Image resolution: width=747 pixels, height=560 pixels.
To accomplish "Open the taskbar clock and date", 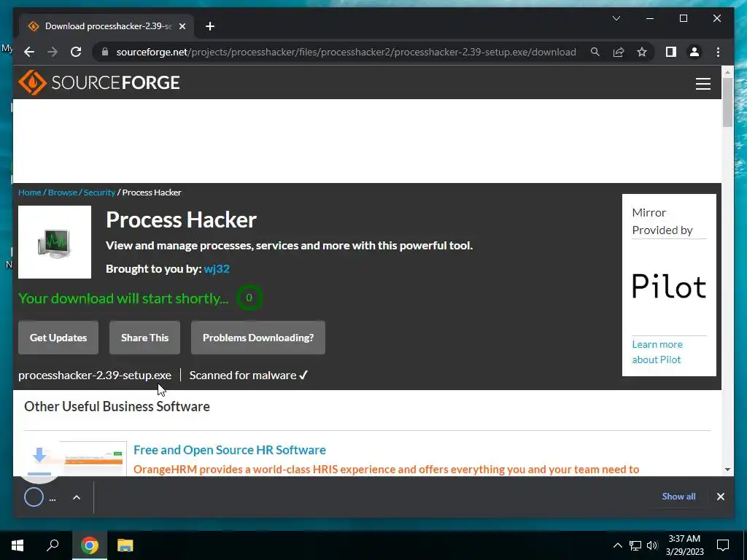I will [684, 545].
